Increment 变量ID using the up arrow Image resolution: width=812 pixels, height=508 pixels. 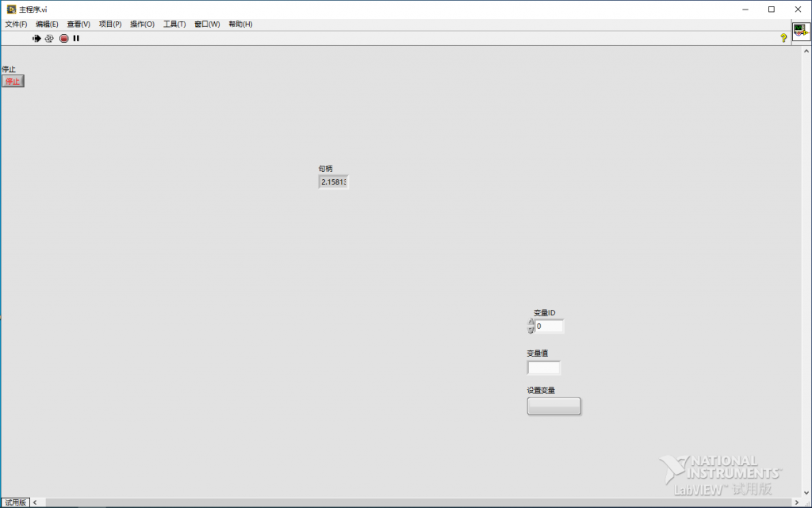531,322
